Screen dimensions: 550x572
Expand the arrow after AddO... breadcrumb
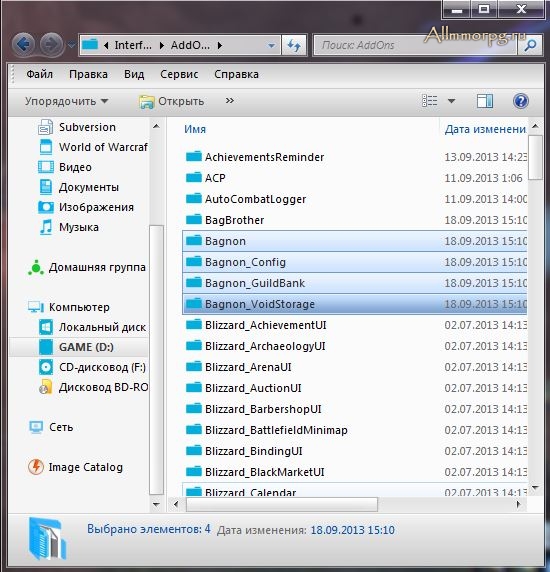coord(220,45)
